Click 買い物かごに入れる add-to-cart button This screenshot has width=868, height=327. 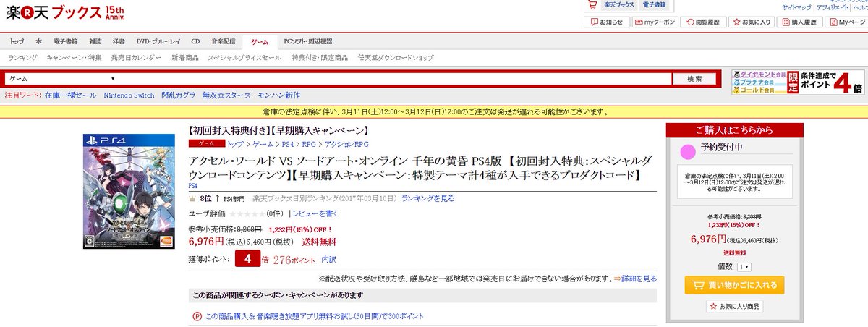733,285
